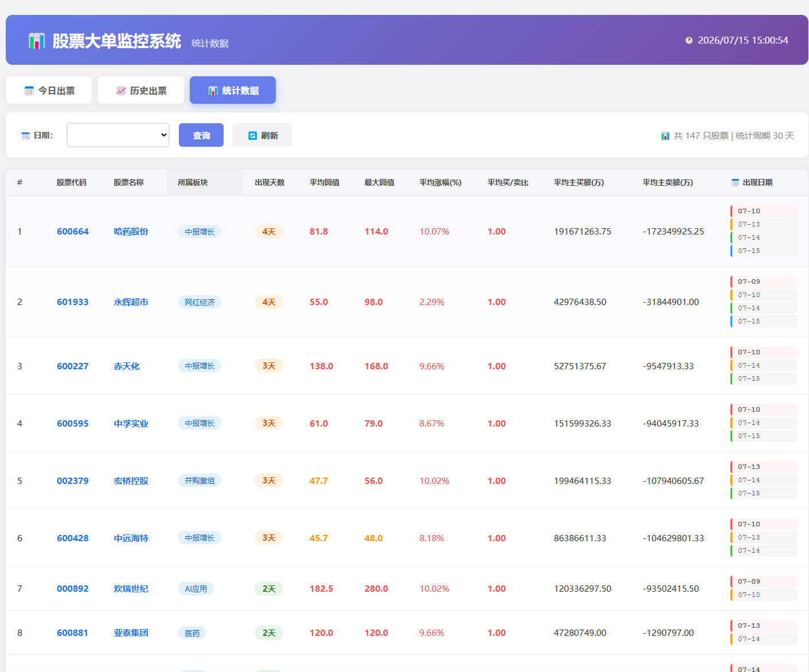This screenshot has width=809, height=672.
Task: Click the 138.0 average value for 赤天化
Action: click(x=321, y=366)
